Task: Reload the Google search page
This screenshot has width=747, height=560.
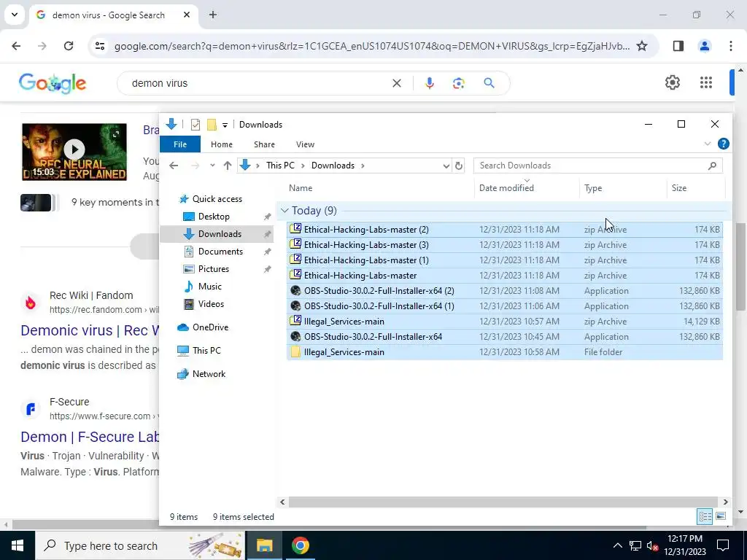Action: 69,46
